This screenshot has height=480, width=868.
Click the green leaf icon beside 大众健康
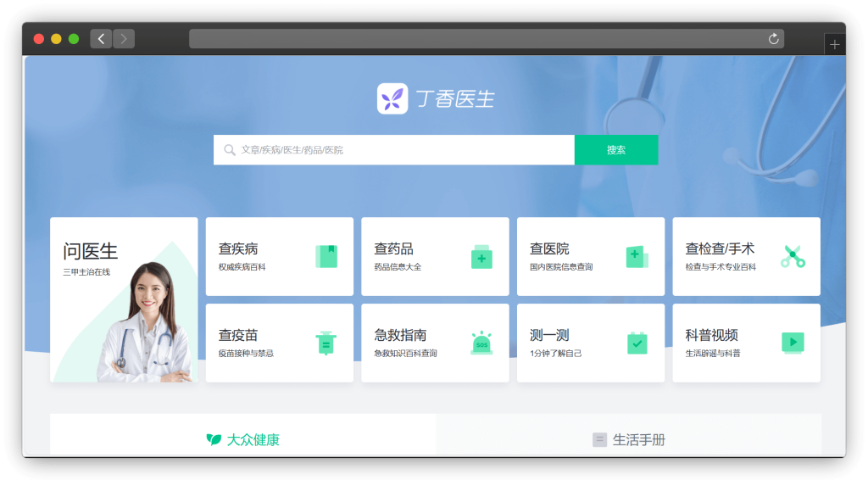click(214, 439)
